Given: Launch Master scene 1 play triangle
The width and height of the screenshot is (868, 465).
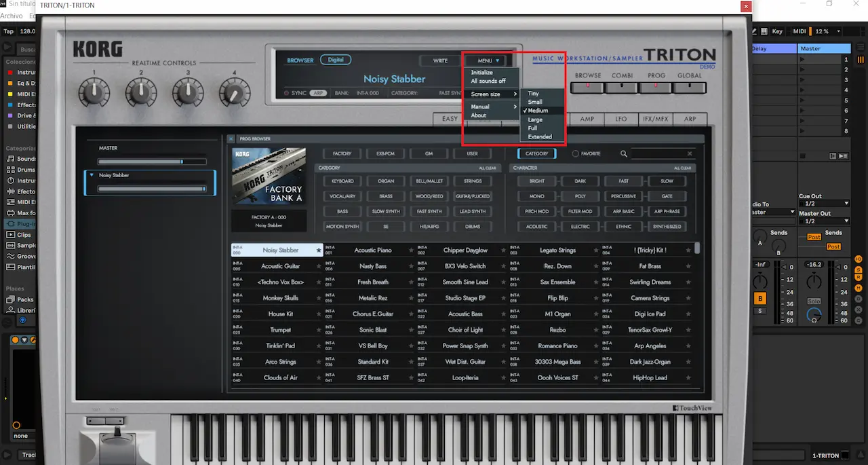Looking at the screenshot, I should click(x=803, y=60).
